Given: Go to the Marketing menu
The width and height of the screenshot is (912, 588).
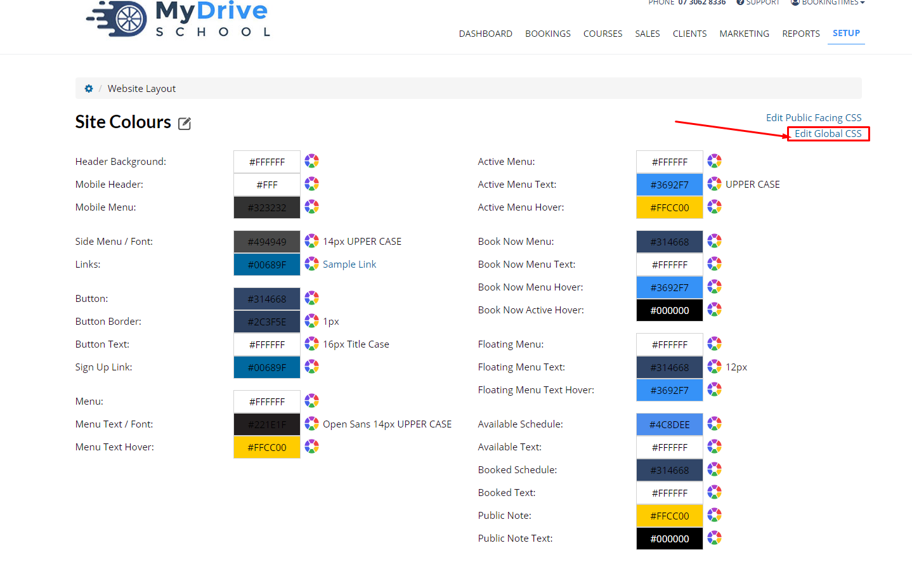Looking at the screenshot, I should (745, 34).
